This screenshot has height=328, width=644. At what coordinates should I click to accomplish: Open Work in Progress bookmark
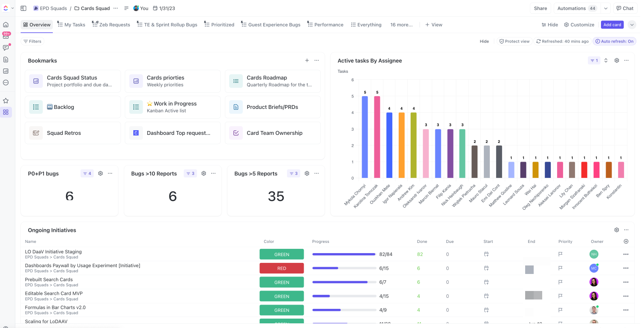point(172,107)
